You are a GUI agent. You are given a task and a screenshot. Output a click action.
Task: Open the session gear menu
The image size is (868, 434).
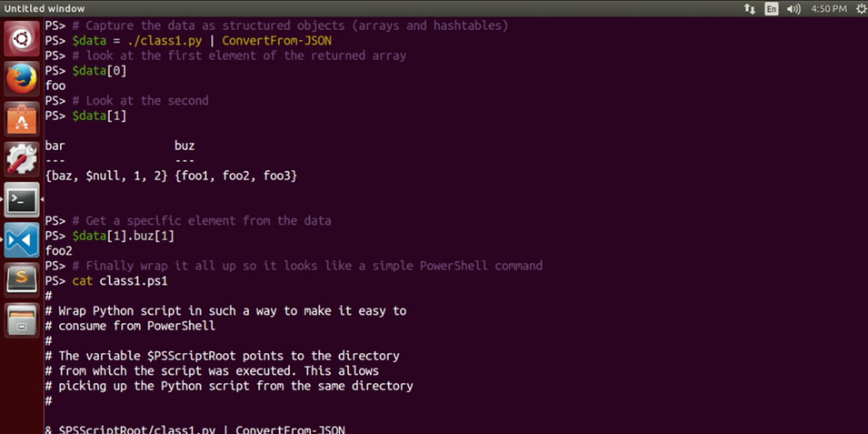pos(862,8)
